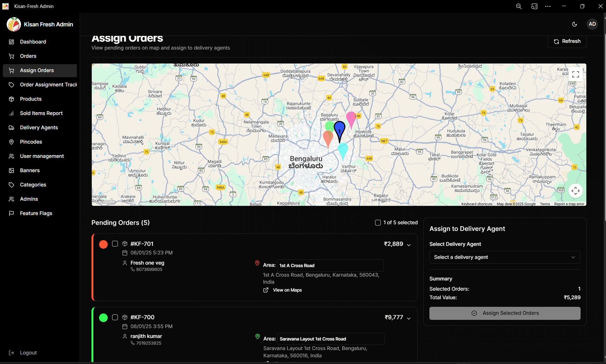Click order total ₹9,777
The width and height of the screenshot is (606, 364).
[x=394, y=317]
